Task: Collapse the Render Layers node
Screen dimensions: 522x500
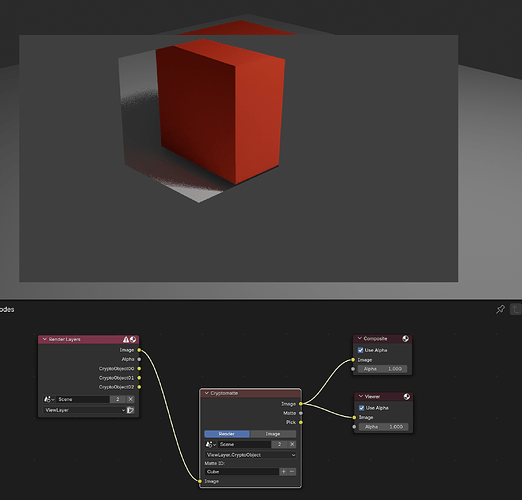Action: (x=45, y=339)
